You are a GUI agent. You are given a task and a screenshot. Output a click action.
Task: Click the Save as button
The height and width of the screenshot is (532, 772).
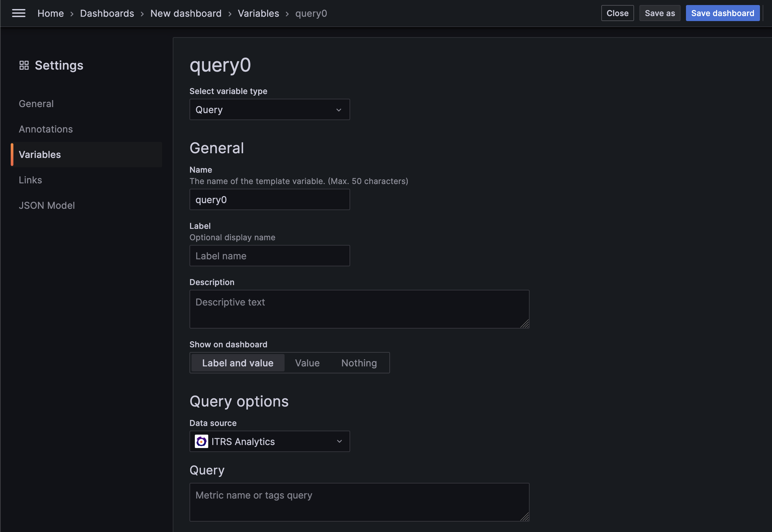[660, 13]
